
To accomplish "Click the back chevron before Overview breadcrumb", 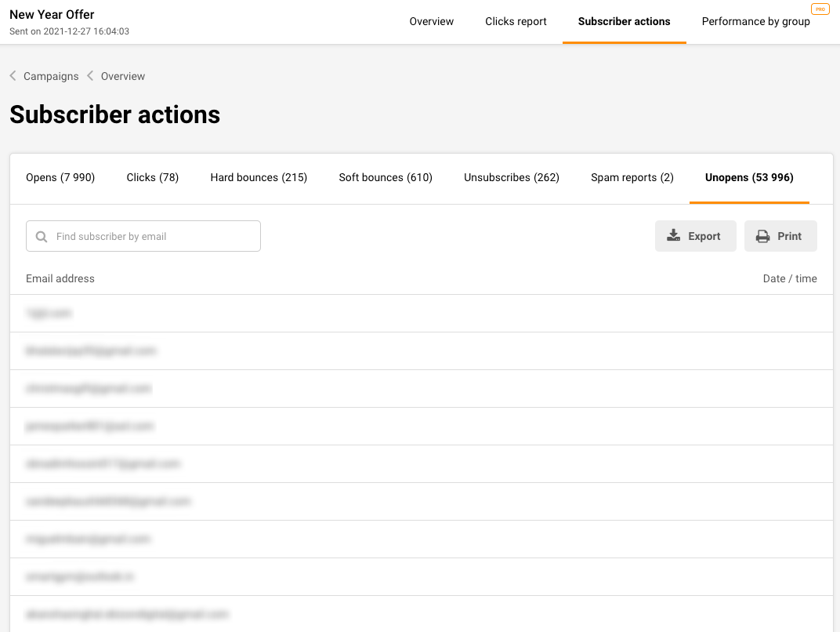I will (x=90, y=76).
